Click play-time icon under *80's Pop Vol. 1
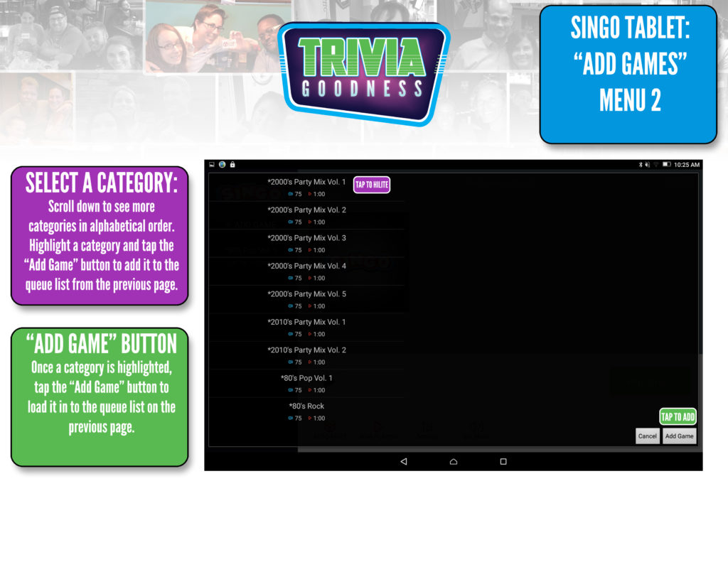728x562 pixels. coord(310,390)
